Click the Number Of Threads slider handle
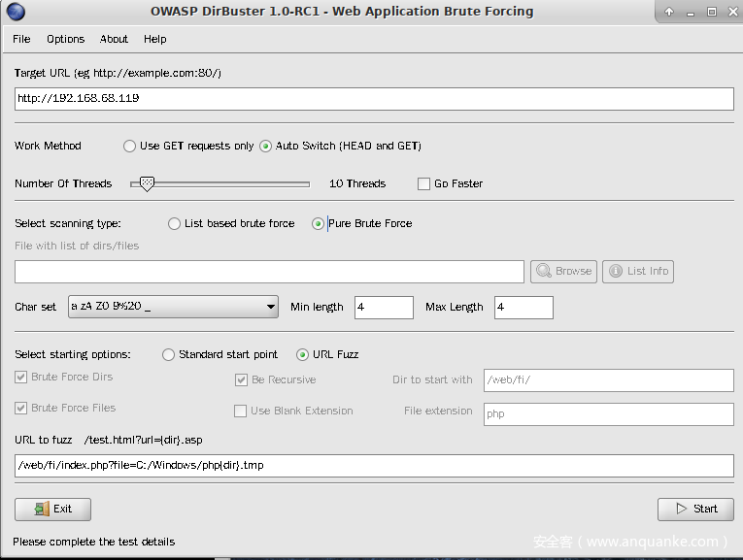This screenshot has height=560, width=743. pyautogui.click(x=147, y=182)
